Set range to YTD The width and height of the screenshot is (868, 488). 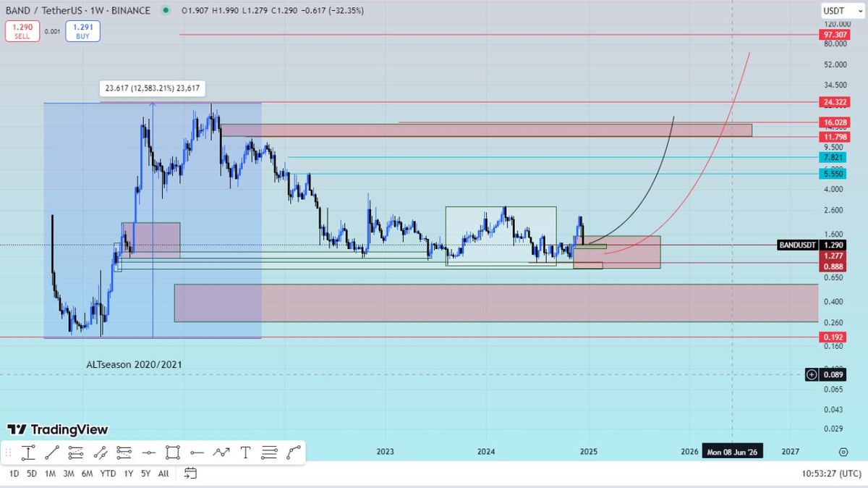(x=108, y=474)
